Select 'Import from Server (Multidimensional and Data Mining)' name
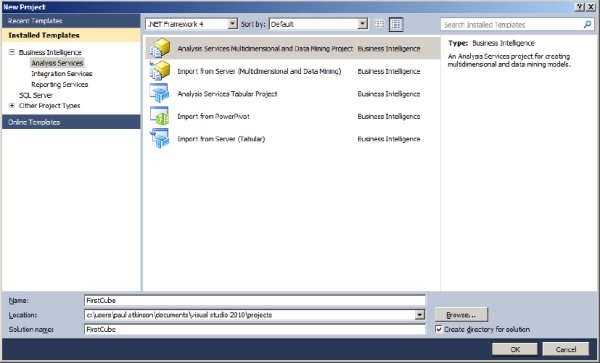 [259, 71]
